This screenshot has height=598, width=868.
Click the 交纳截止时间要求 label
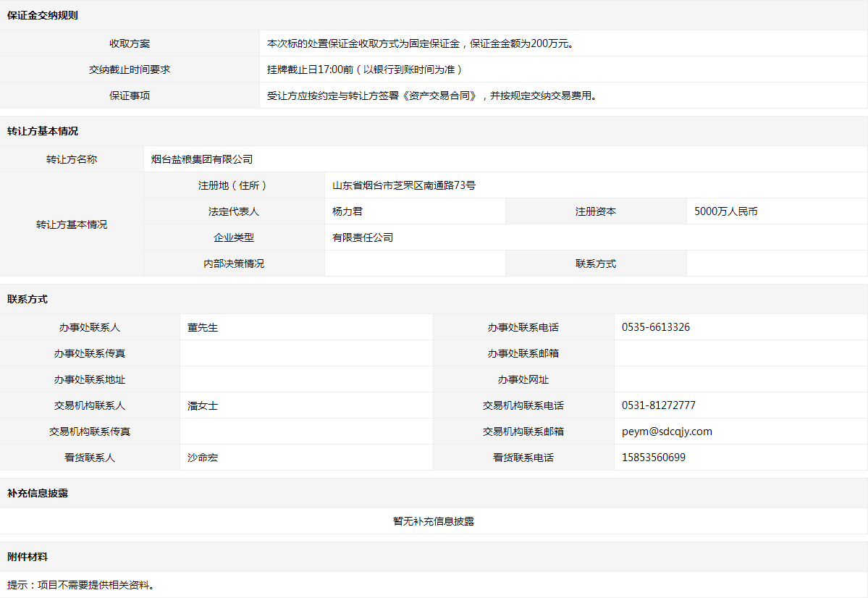(130, 70)
